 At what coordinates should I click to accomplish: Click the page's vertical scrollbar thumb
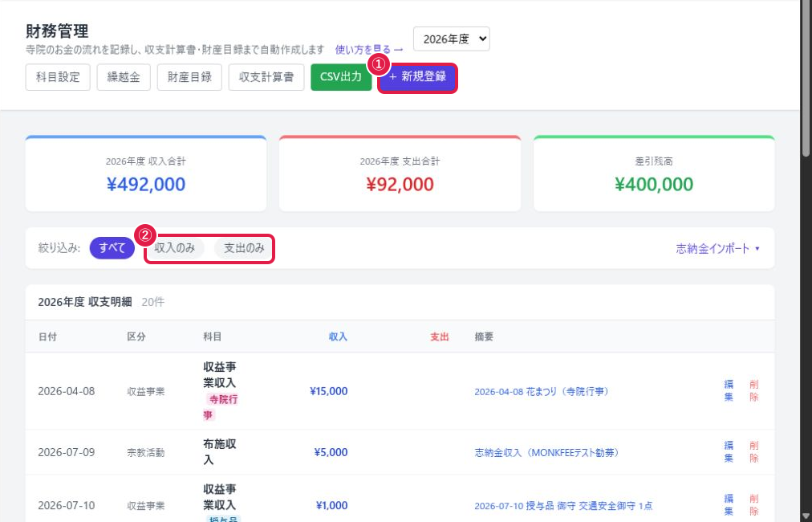click(806, 78)
